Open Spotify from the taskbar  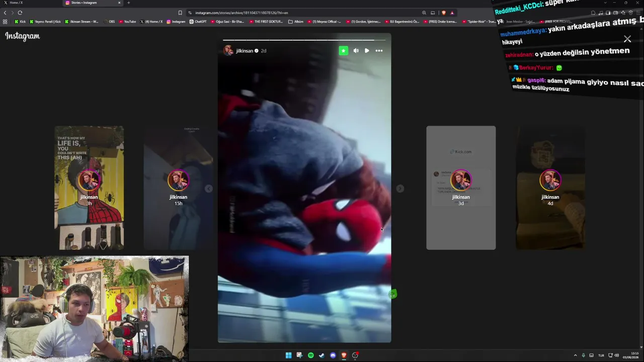[310, 355]
